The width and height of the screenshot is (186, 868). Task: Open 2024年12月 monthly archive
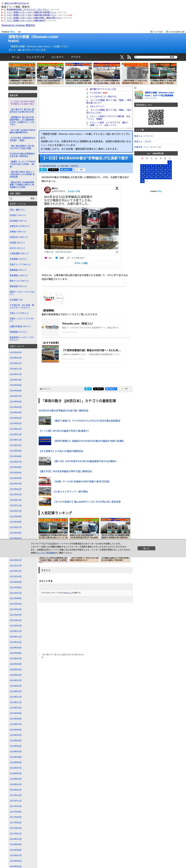(x=15, y=369)
